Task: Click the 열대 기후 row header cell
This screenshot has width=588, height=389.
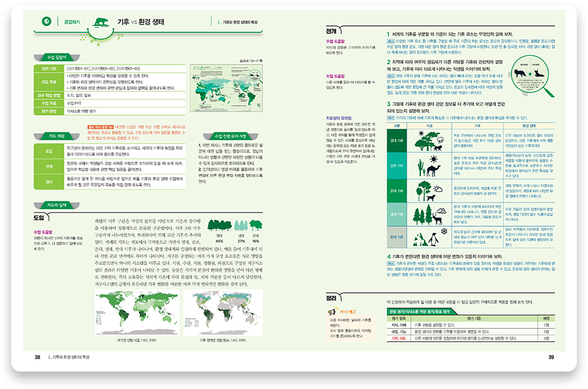Action: pos(397,140)
